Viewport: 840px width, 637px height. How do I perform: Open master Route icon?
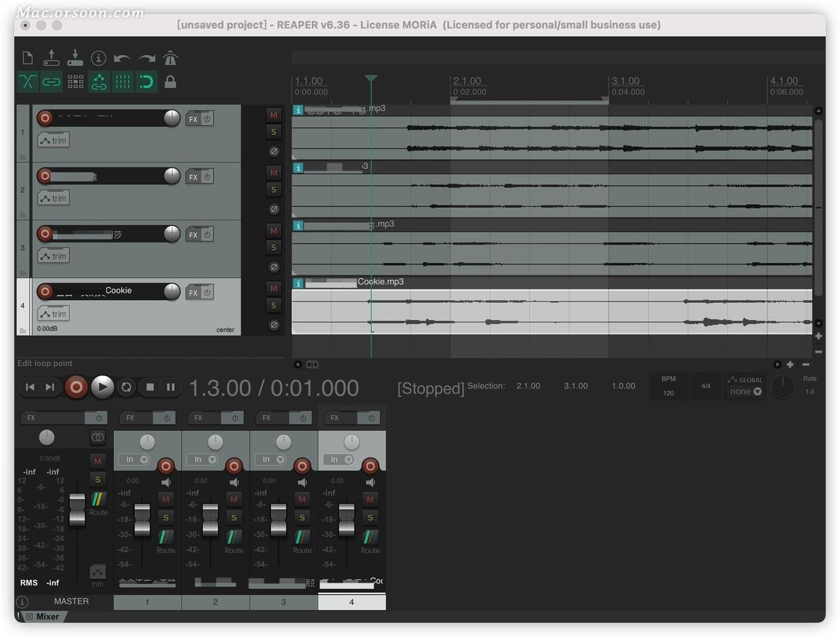tap(98, 500)
